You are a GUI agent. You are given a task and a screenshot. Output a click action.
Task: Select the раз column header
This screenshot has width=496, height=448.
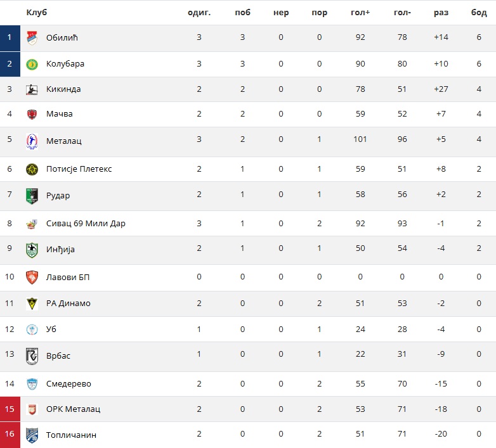tap(441, 13)
